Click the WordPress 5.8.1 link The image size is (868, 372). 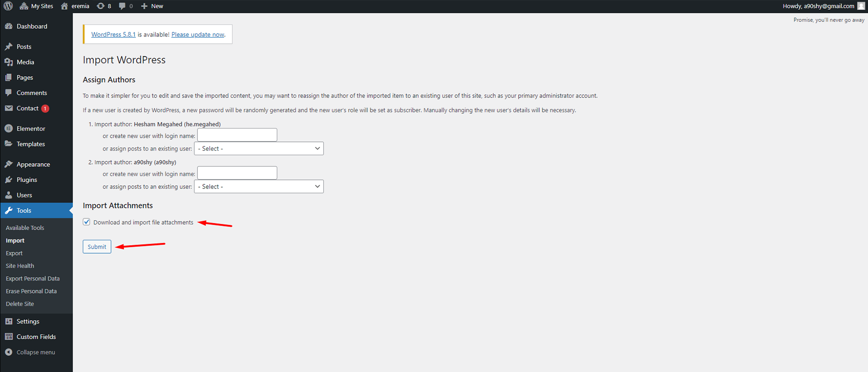point(113,35)
